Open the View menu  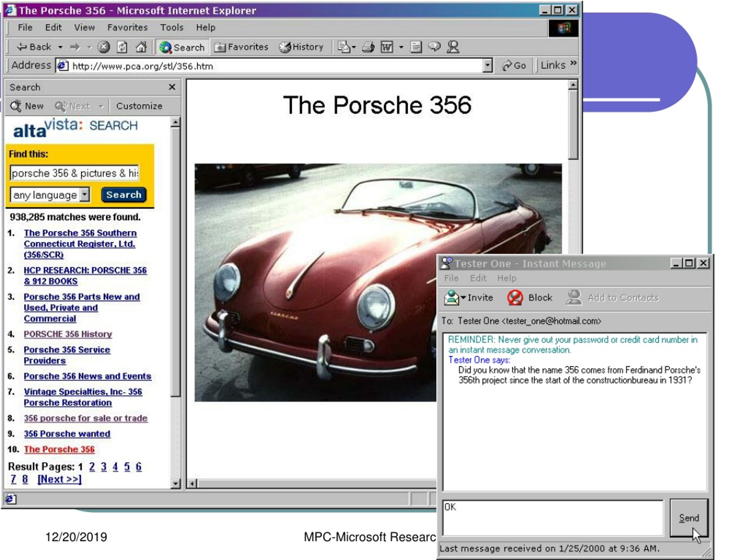tap(84, 27)
